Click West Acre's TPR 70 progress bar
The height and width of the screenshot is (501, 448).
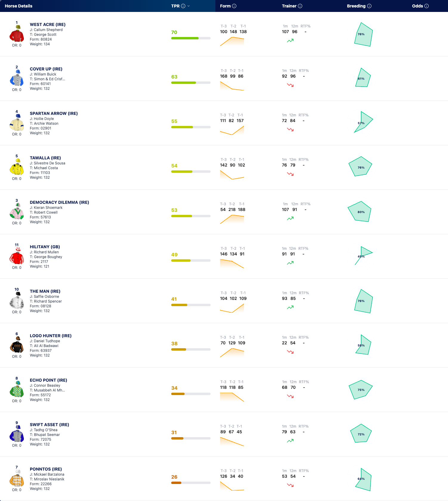point(191,38)
